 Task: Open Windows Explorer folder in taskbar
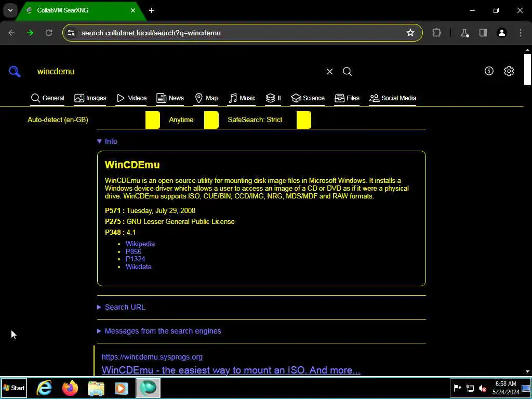point(96,388)
